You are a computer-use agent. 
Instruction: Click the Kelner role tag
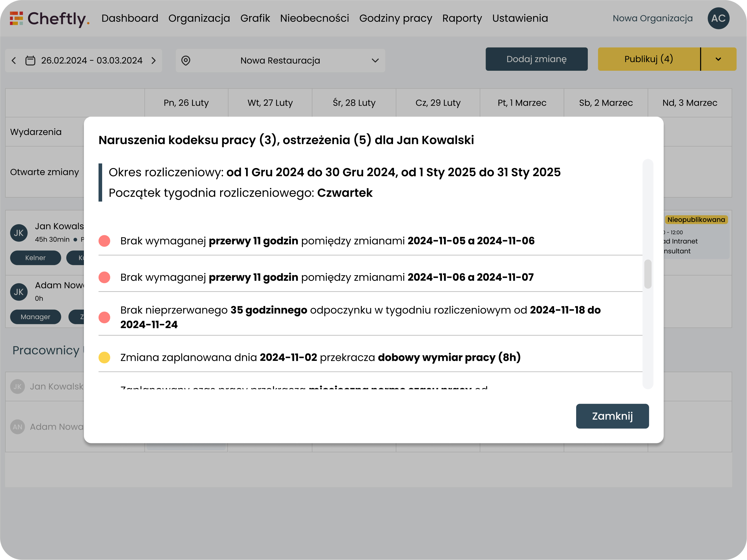(36, 258)
